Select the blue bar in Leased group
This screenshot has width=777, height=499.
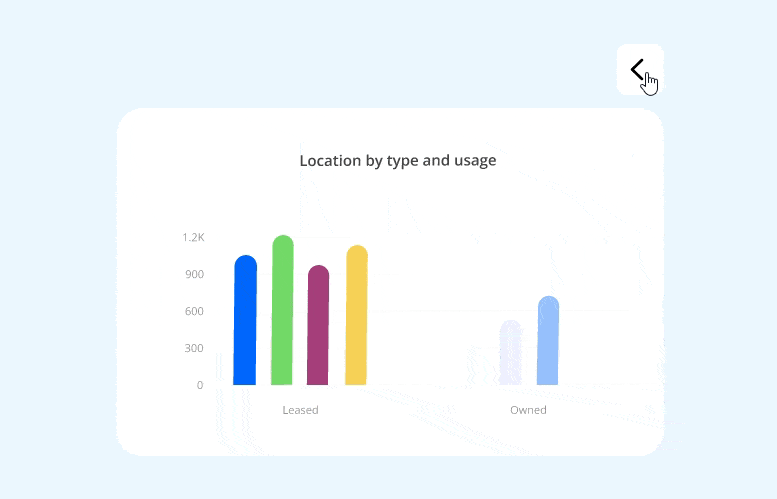coord(245,320)
